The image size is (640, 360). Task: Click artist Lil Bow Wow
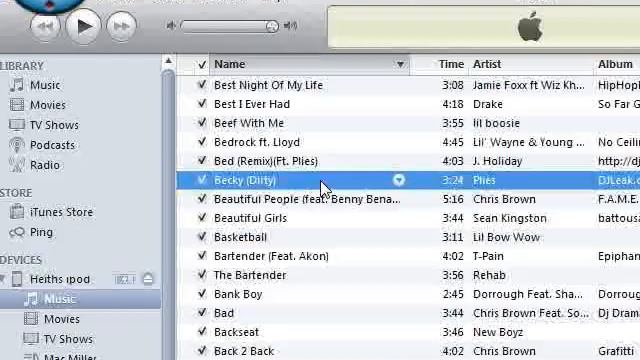coord(506,237)
